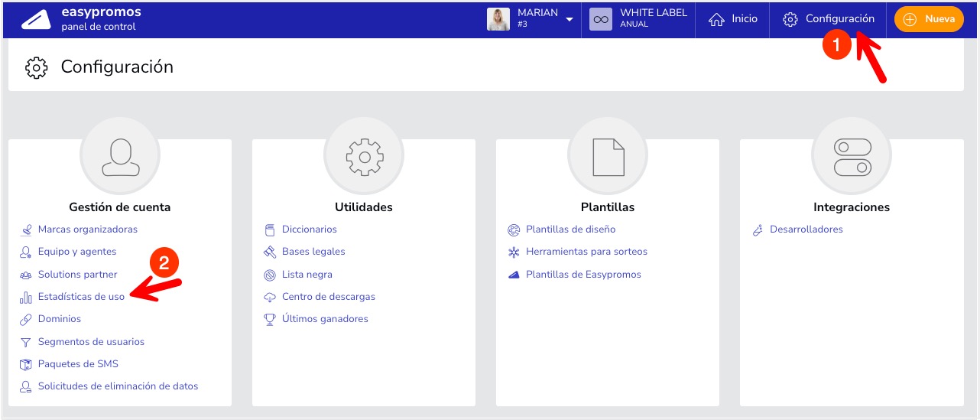This screenshot has width=980, height=420.
Task: Click the Plantillas heading
Action: click(608, 207)
